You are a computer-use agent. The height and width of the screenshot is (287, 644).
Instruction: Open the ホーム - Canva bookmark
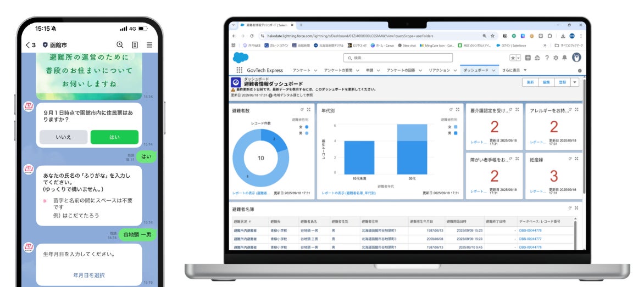[x=383, y=46]
